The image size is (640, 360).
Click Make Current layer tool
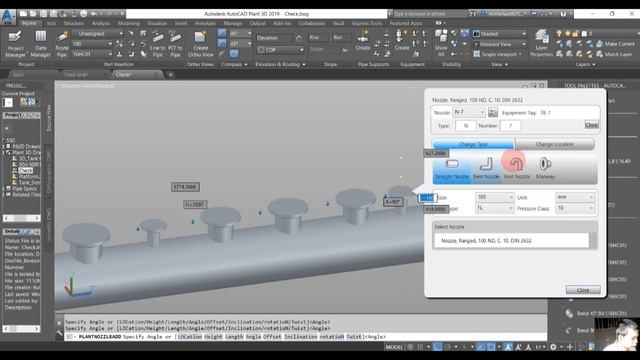(616, 44)
